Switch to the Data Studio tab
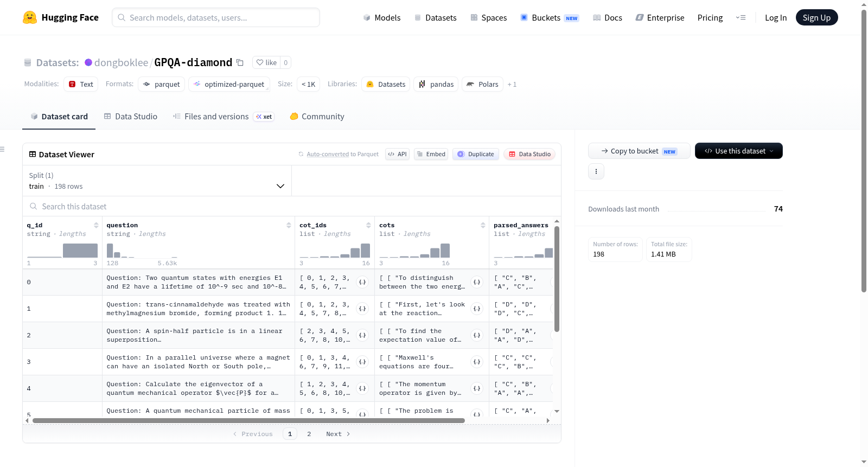The height and width of the screenshot is (467, 868). click(x=131, y=116)
